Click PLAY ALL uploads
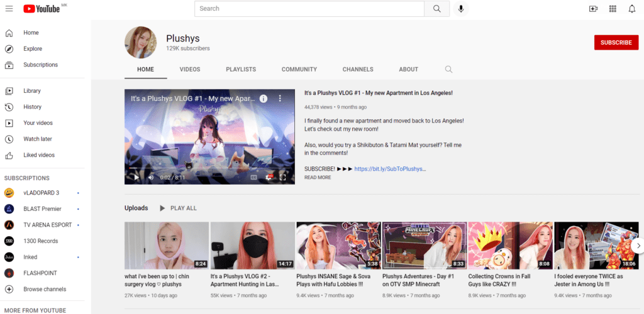Image resolution: width=644 pixels, height=314 pixels. [x=179, y=208]
